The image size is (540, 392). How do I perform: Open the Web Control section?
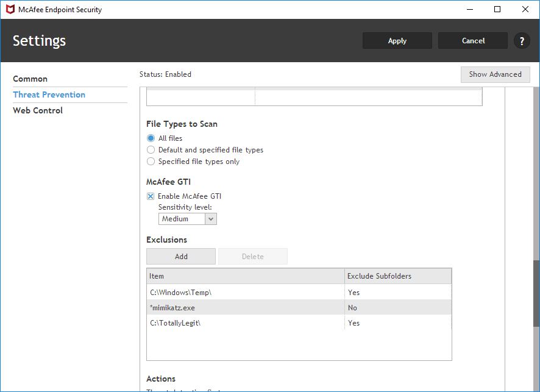point(38,110)
